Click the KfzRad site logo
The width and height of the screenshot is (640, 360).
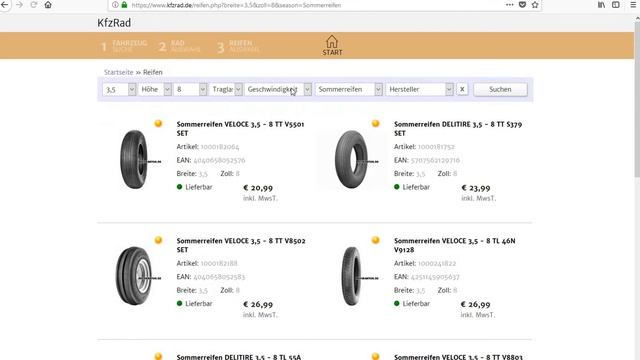pyautogui.click(x=114, y=23)
